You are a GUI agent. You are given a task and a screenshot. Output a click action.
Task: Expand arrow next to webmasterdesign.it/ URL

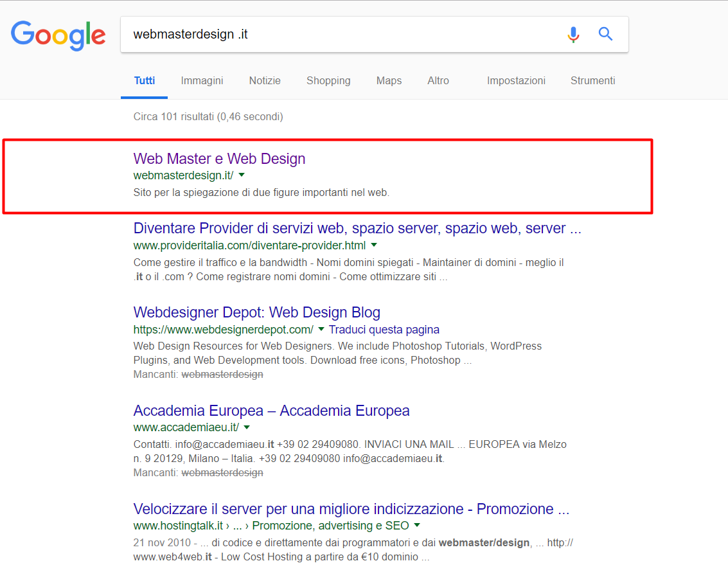coord(242,175)
